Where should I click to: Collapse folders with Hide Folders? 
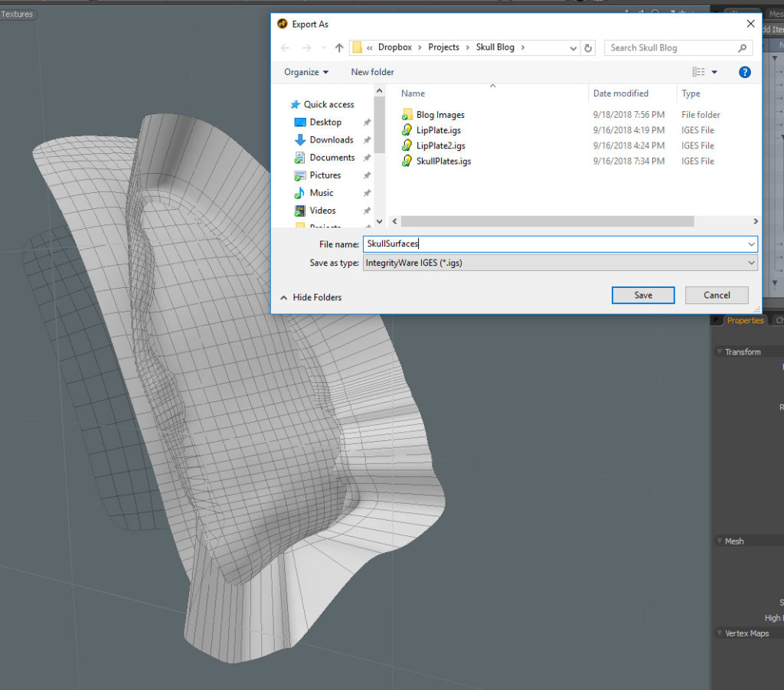[x=311, y=297]
